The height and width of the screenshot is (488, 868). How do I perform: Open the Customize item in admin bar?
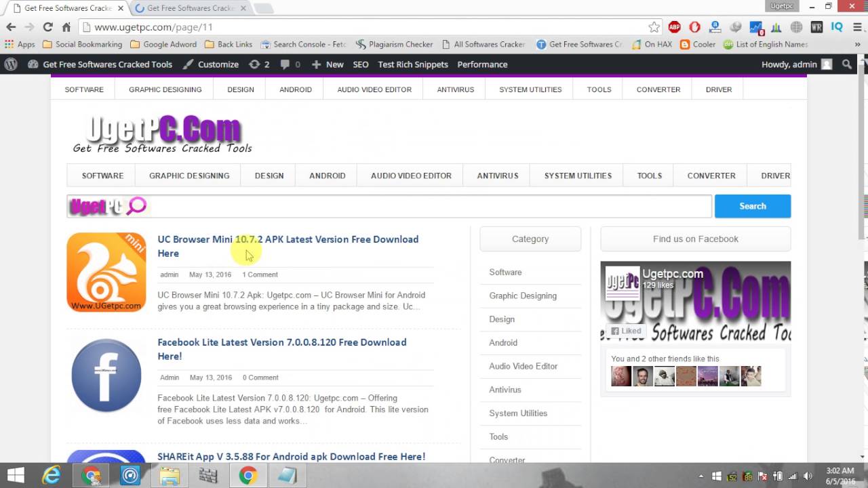point(211,64)
